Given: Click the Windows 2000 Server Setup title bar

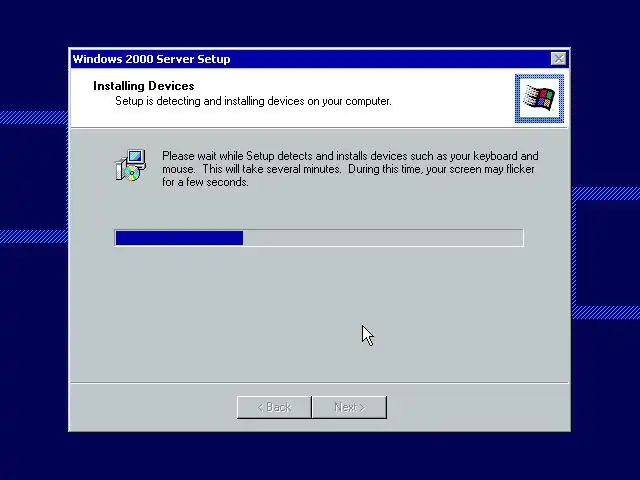Looking at the screenshot, I should coord(319,59).
